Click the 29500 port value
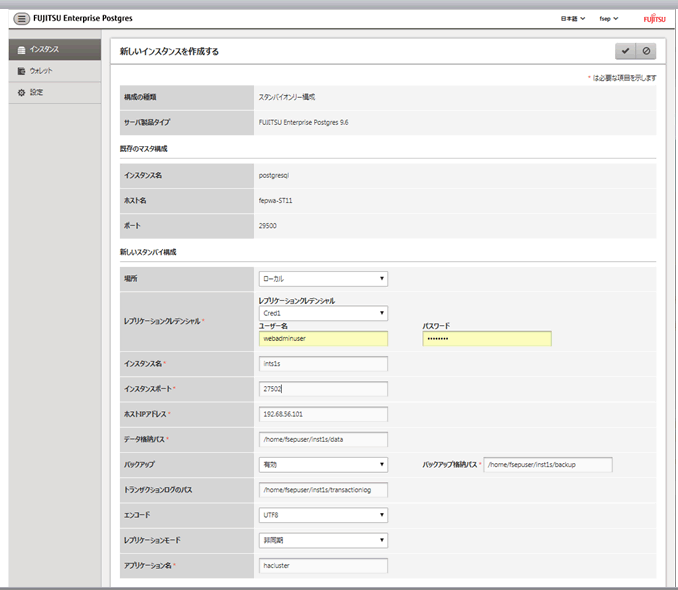The image size is (678, 590). pos(268,226)
